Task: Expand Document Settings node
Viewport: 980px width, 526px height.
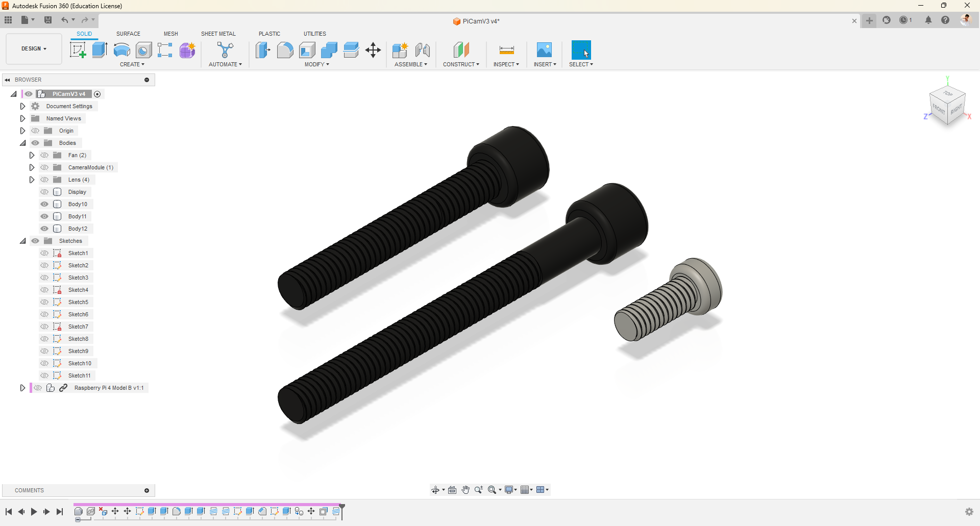Action: 22,106
